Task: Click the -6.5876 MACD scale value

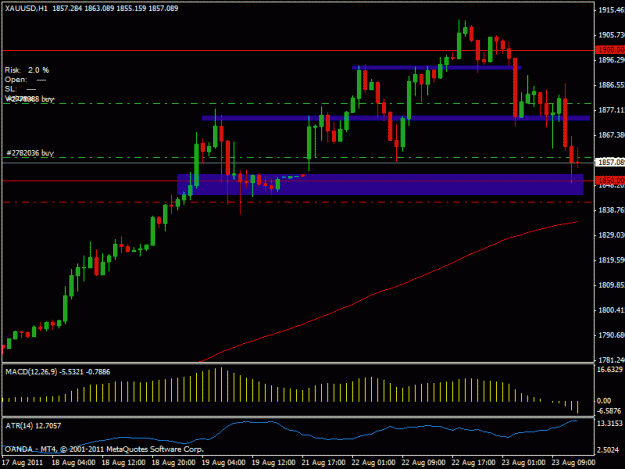Action: pos(609,411)
